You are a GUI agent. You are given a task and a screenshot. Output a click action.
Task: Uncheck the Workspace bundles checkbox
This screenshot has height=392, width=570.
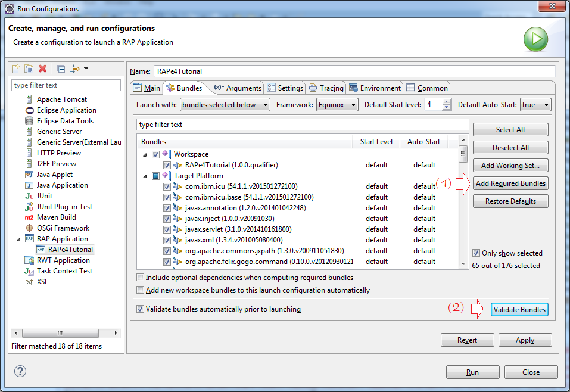[x=155, y=154]
